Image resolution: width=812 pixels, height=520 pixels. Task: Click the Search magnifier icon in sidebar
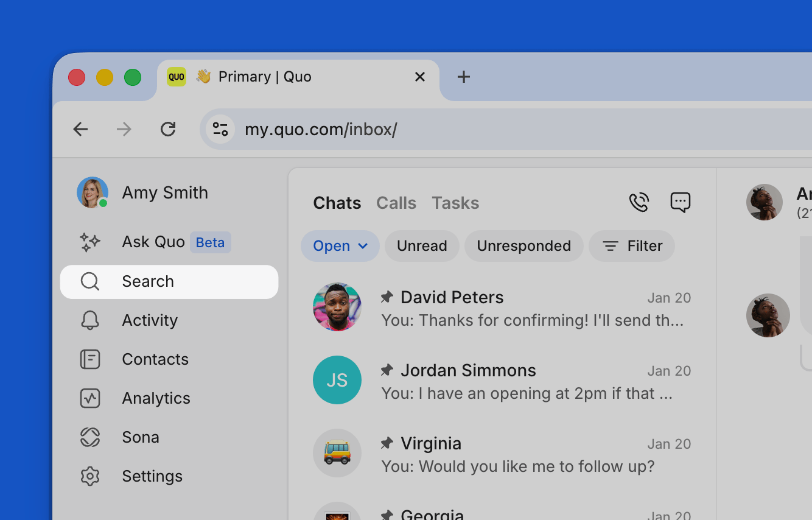(90, 281)
